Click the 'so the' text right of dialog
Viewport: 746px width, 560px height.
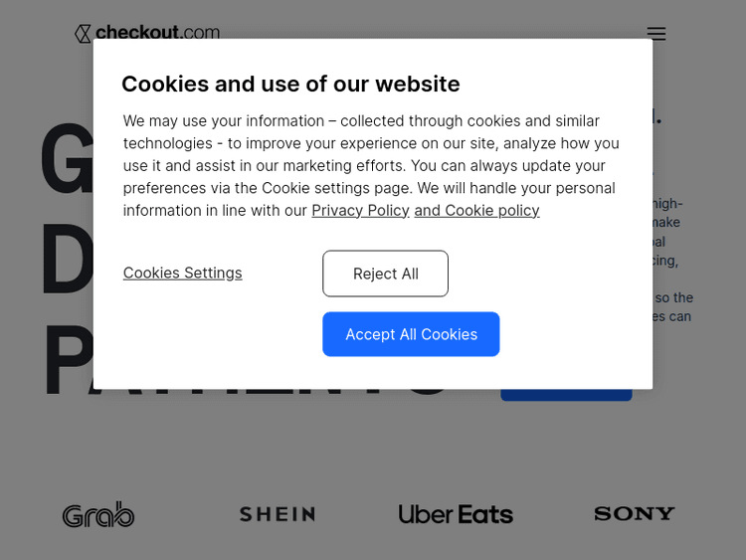point(673,297)
